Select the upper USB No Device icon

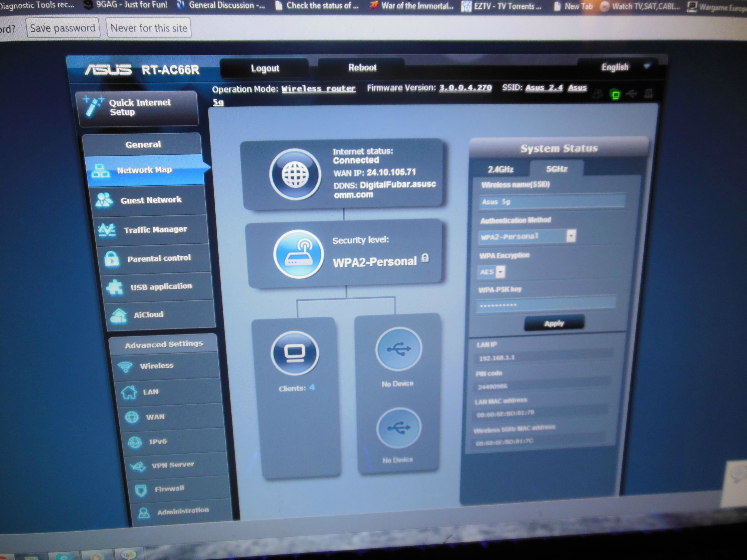398,349
